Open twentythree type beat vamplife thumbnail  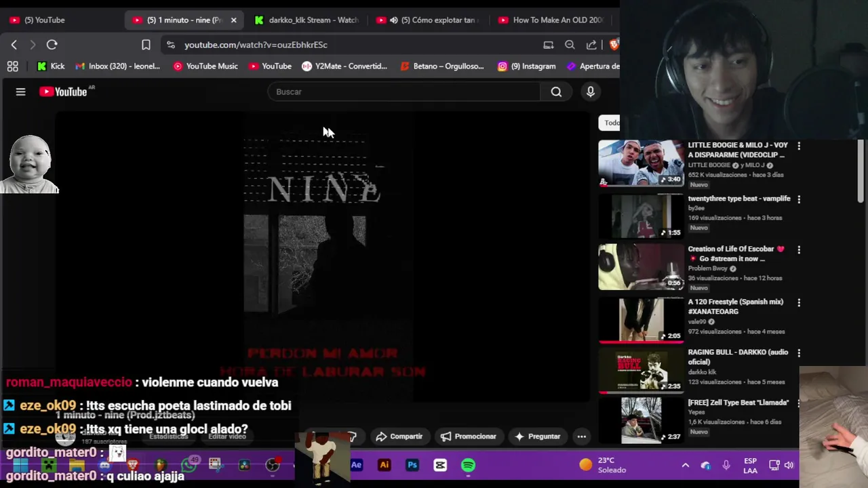coord(641,216)
